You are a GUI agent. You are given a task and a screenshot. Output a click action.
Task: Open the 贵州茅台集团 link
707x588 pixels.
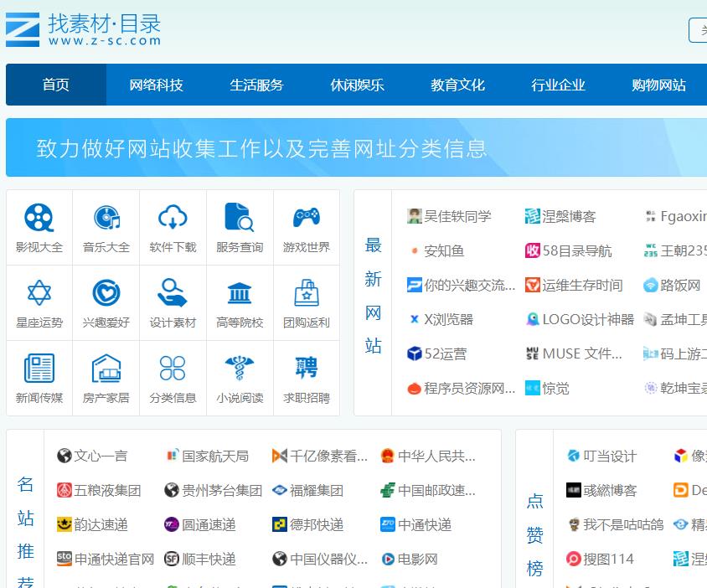coord(222,490)
